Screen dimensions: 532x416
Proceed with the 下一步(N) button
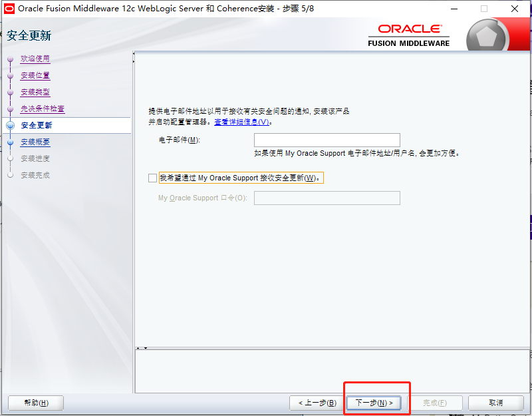tap(374, 403)
